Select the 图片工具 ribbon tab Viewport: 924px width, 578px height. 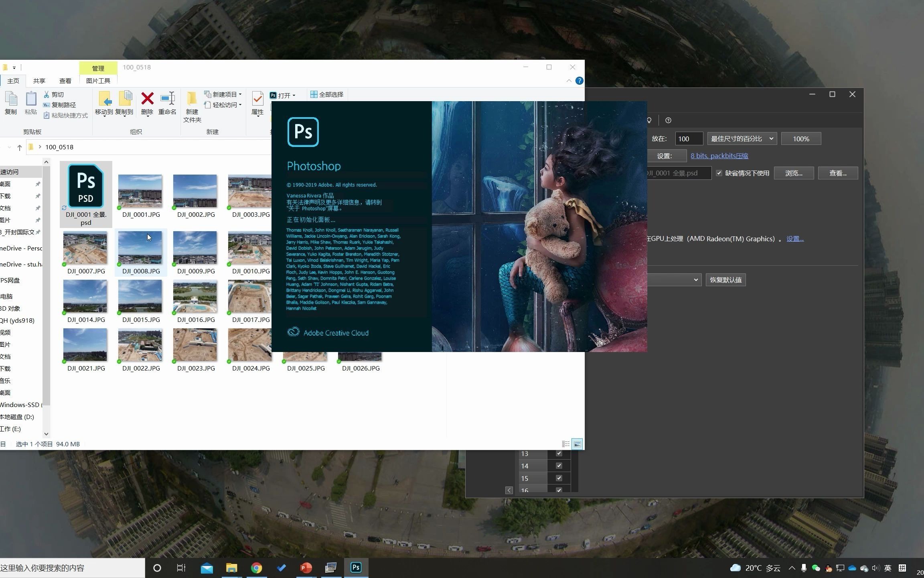[98, 81]
